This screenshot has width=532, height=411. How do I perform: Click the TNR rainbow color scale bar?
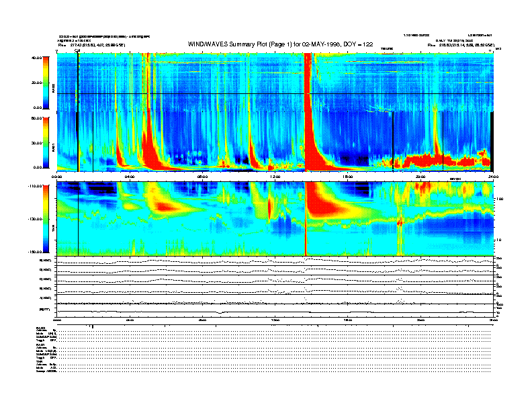[46, 219]
